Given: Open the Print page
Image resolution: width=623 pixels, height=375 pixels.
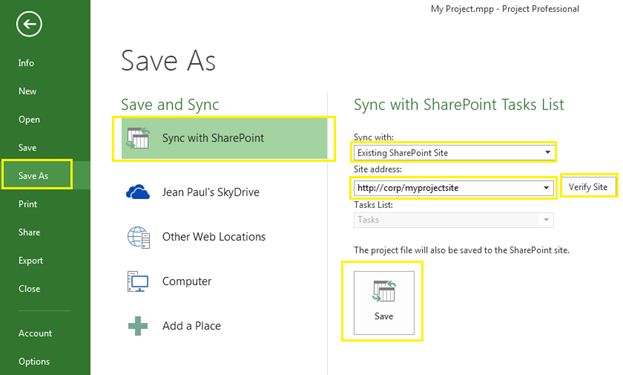Looking at the screenshot, I should (x=27, y=204).
